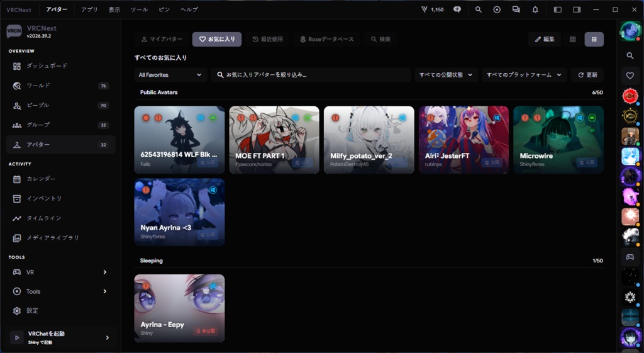This screenshot has width=644, height=353.
Task: Open the 検索 search tab
Action: 380,40
